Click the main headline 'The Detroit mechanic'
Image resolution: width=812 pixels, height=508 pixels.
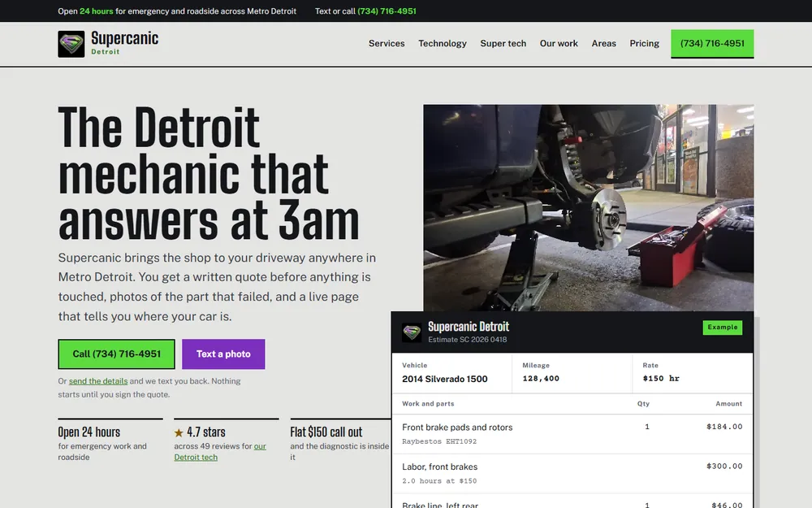[x=208, y=174]
